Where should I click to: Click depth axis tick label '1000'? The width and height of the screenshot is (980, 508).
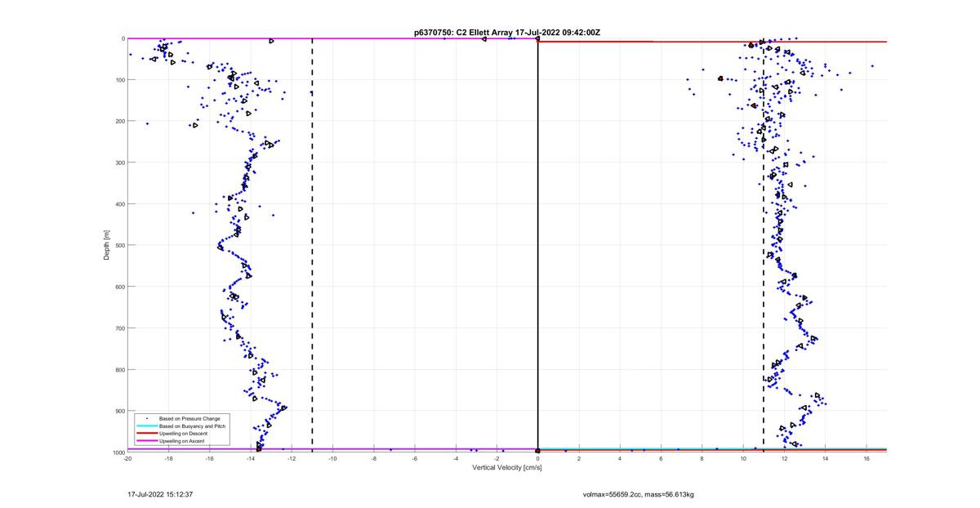118,452
